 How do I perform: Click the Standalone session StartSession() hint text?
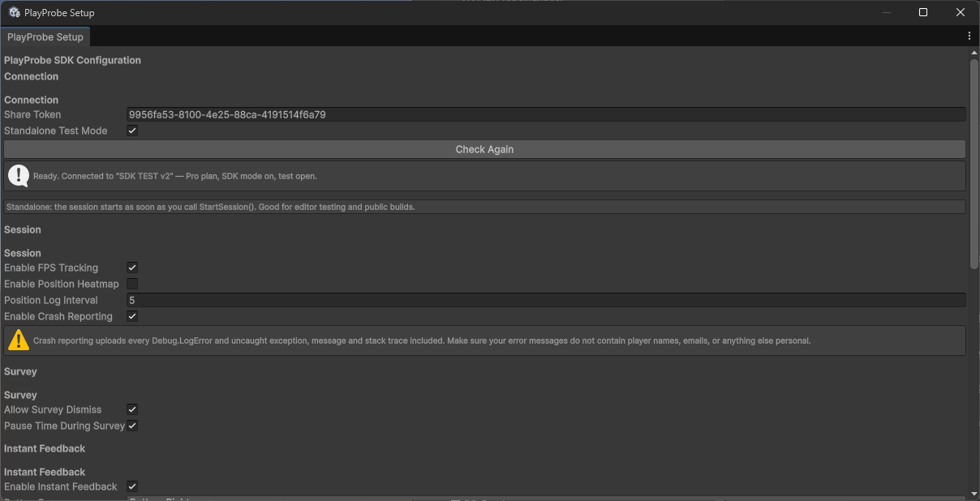[210, 207]
